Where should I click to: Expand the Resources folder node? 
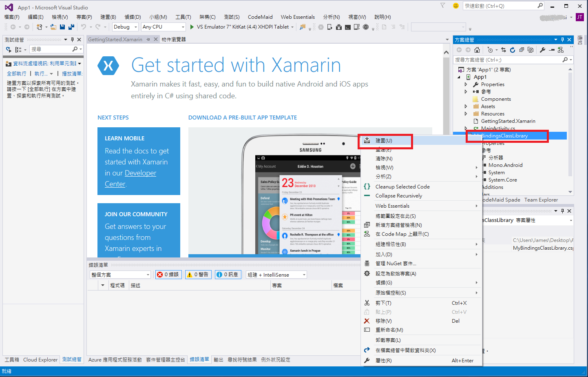point(466,114)
